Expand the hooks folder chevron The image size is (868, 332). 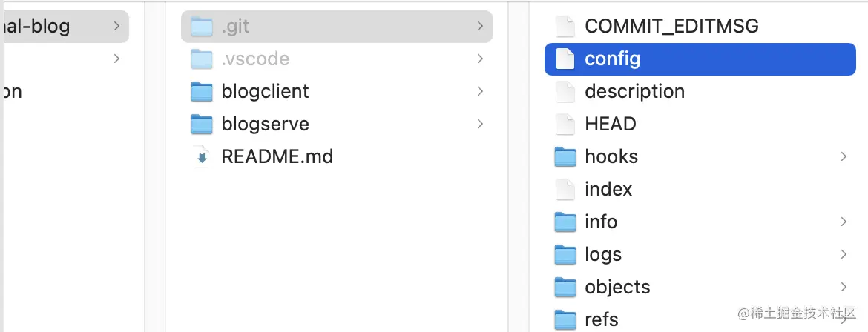click(844, 156)
